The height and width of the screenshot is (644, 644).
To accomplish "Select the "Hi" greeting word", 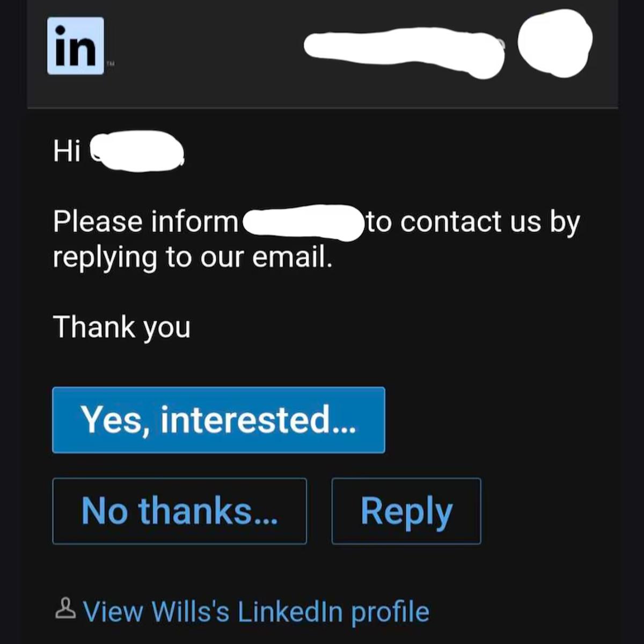I will 67,150.
